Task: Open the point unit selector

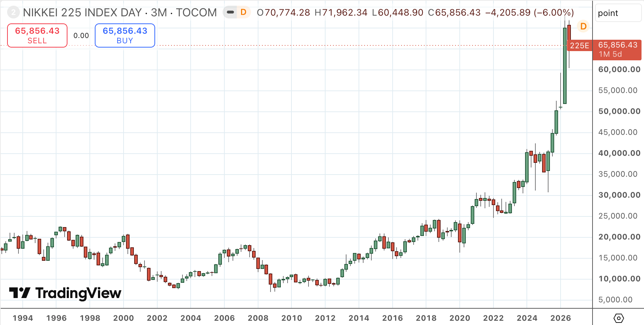Action: (x=618, y=13)
